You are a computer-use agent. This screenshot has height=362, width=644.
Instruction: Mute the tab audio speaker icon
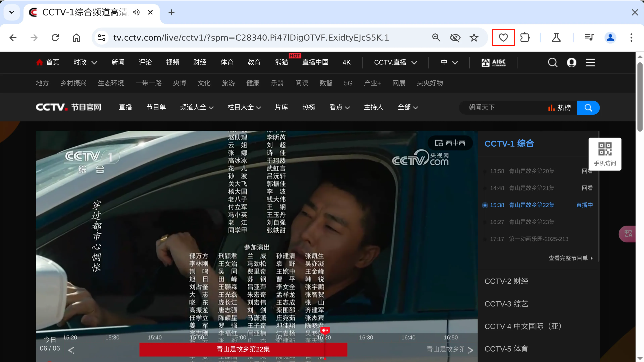[x=136, y=12]
